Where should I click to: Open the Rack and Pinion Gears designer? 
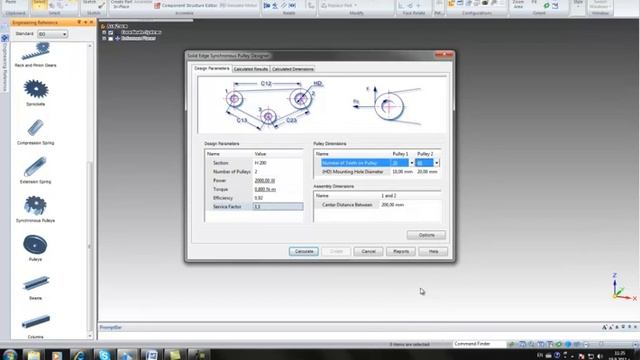pyautogui.click(x=36, y=53)
